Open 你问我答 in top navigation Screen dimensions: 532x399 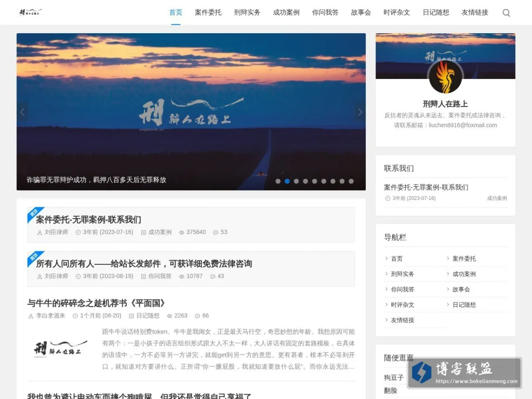pyautogui.click(x=325, y=12)
